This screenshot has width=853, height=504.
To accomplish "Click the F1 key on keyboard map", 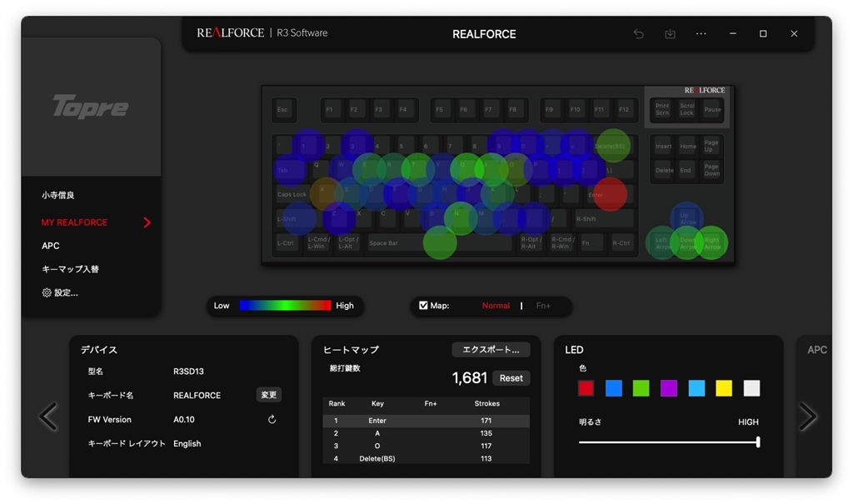I will pyautogui.click(x=330, y=109).
